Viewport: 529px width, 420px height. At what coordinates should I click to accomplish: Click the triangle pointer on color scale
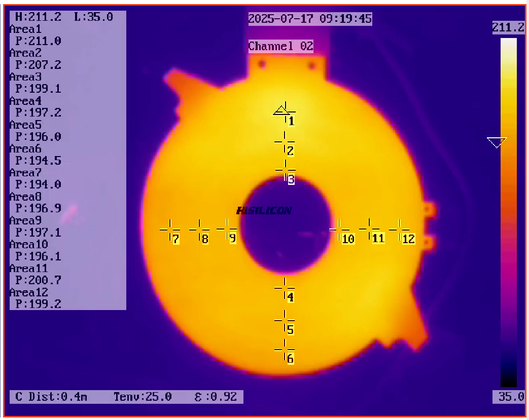click(x=496, y=142)
